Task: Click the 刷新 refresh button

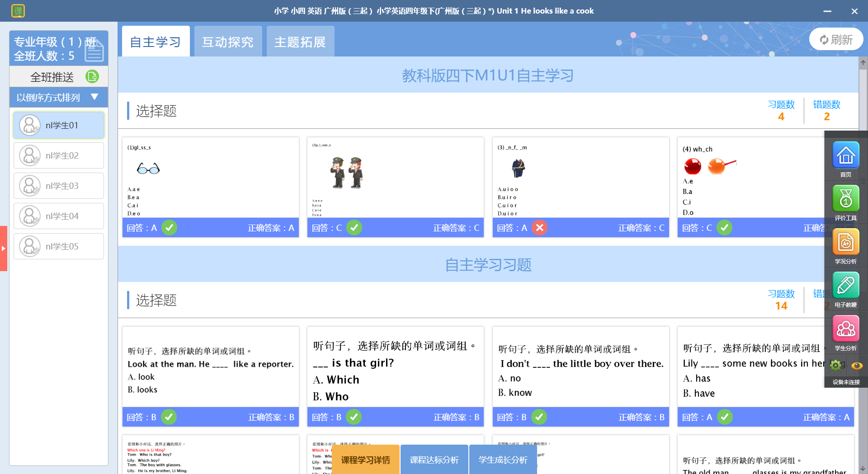Action: [x=836, y=40]
